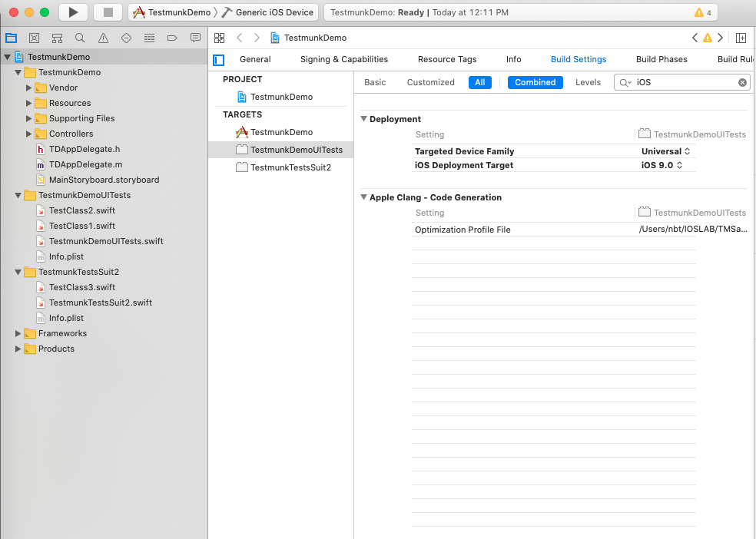756x539 pixels.
Task: Collapse the TestmunkTestsSuit2 group
Action: 18,272
